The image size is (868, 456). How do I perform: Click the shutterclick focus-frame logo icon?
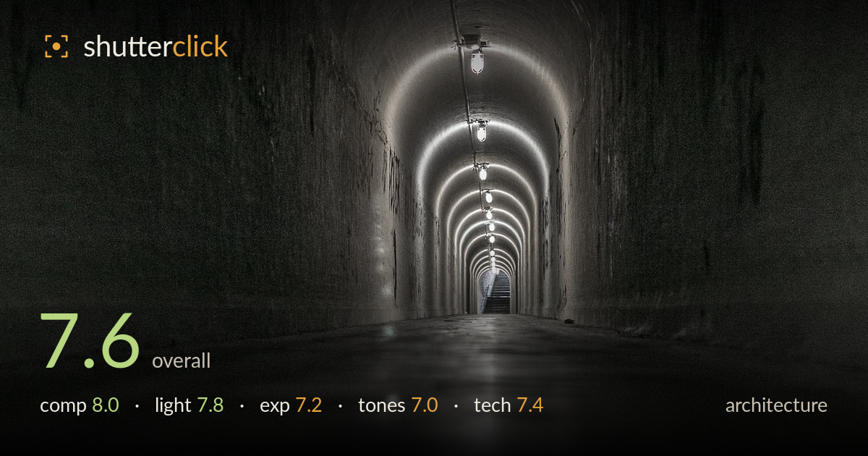[x=56, y=46]
